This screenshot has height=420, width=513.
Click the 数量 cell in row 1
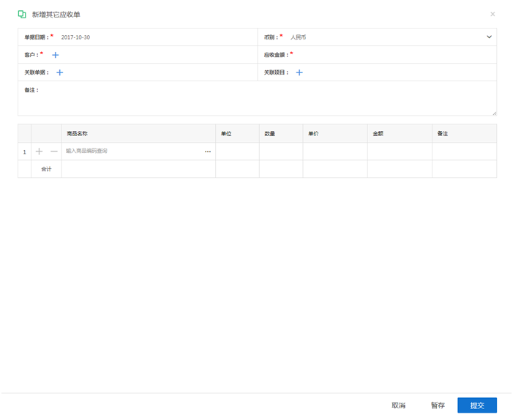coord(281,151)
